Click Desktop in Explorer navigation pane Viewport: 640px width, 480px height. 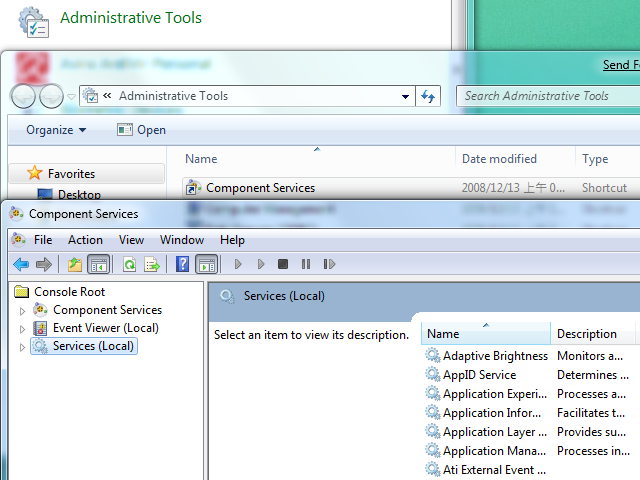click(79, 194)
